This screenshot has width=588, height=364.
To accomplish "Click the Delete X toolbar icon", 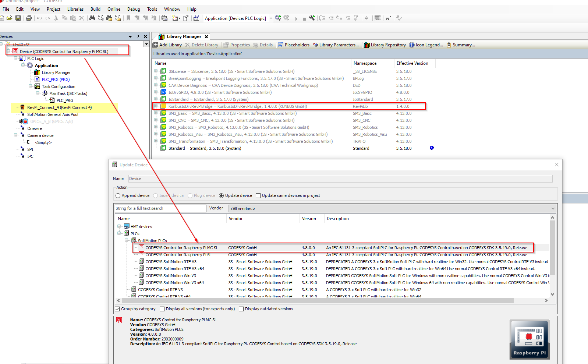I will pos(82,18).
